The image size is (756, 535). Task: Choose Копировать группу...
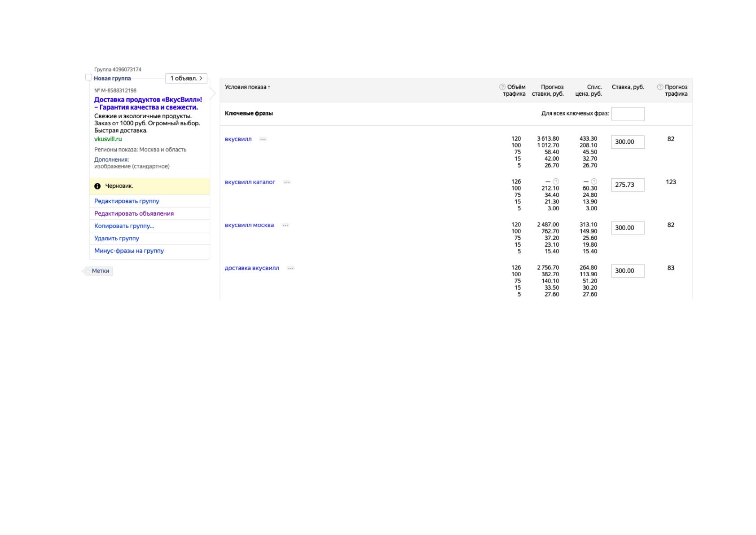tap(124, 226)
